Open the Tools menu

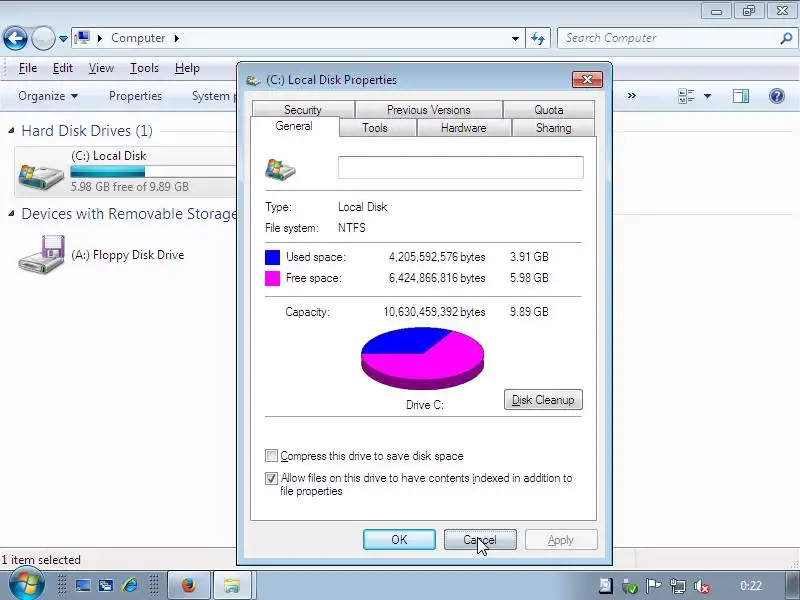click(144, 68)
